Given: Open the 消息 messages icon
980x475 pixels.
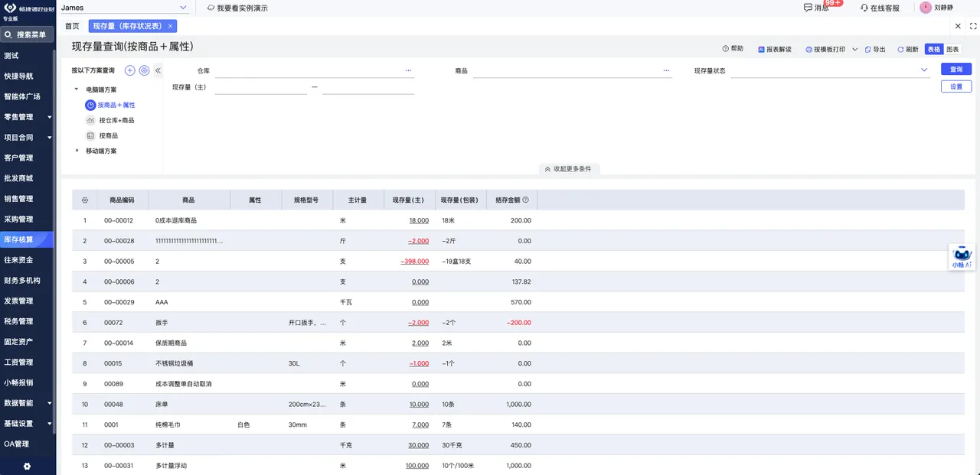Looking at the screenshot, I should click(808, 8).
